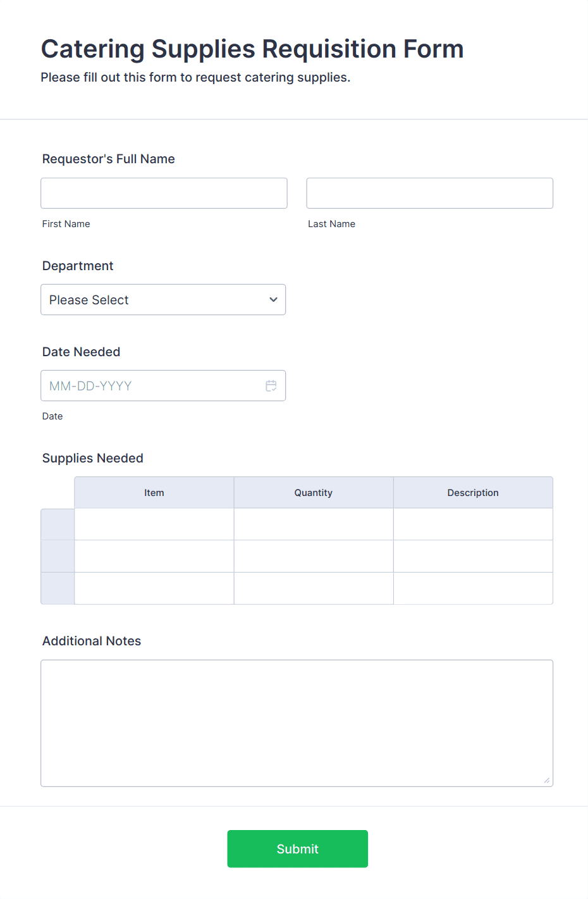Click the Submit button

pyautogui.click(x=297, y=848)
